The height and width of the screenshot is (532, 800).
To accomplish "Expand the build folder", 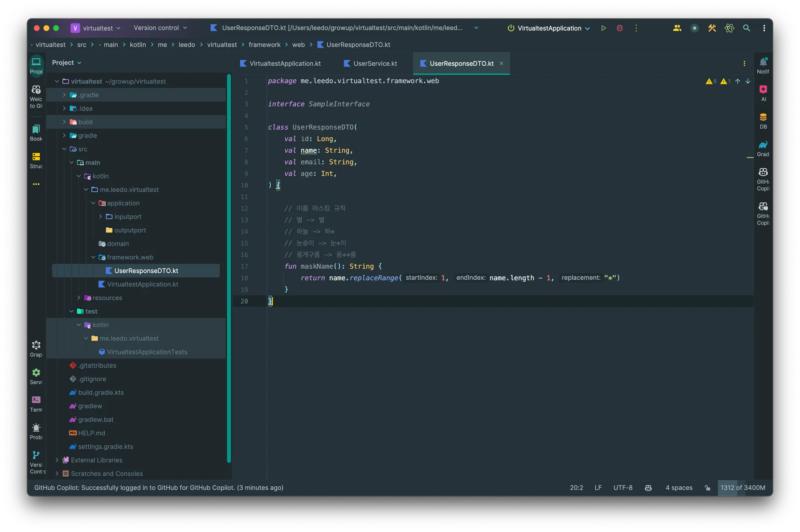I will tap(64, 122).
